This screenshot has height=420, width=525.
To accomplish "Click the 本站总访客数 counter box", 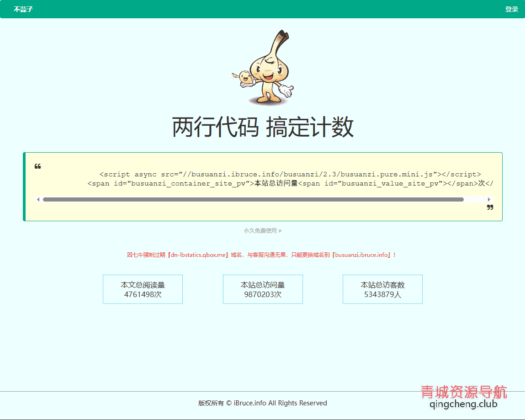I will (x=382, y=289).
